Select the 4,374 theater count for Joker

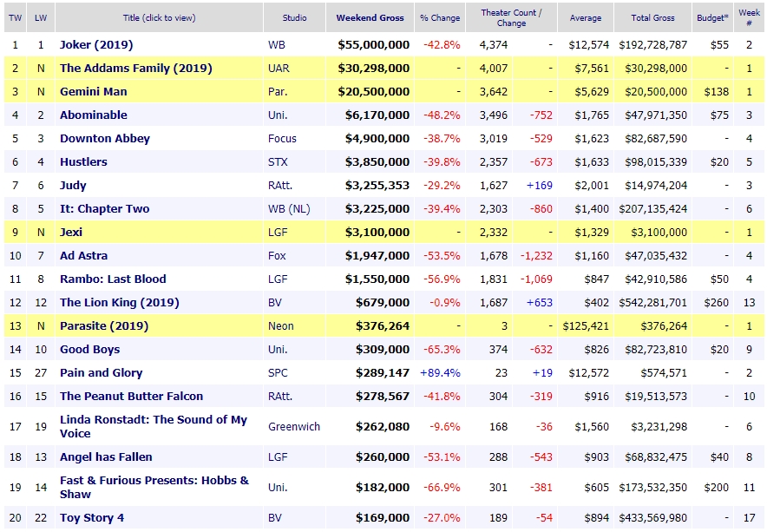tap(494, 45)
